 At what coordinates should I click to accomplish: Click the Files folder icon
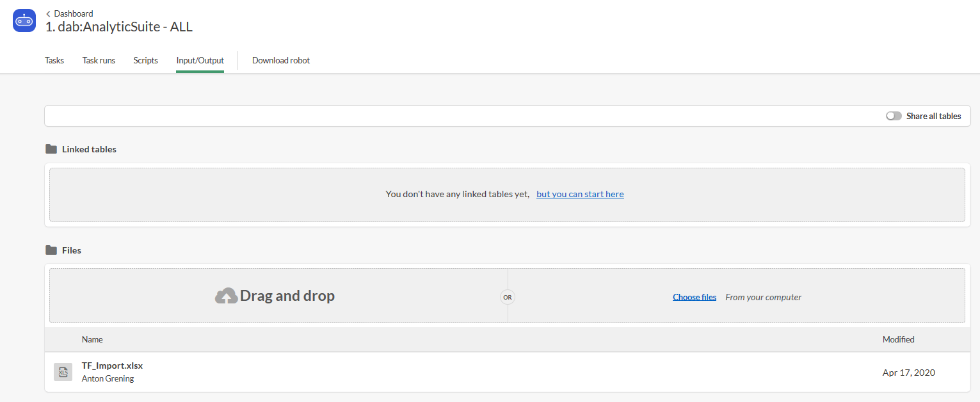click(x=51, y=250)
